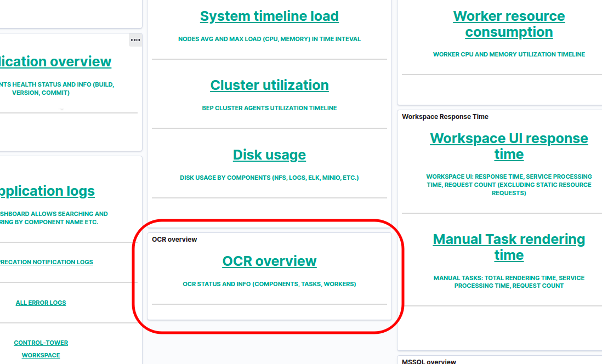Click 'MANUAL TASKS: TOTAL RENDERING TIME' description

pyautogui.click(x=509, y=282)
